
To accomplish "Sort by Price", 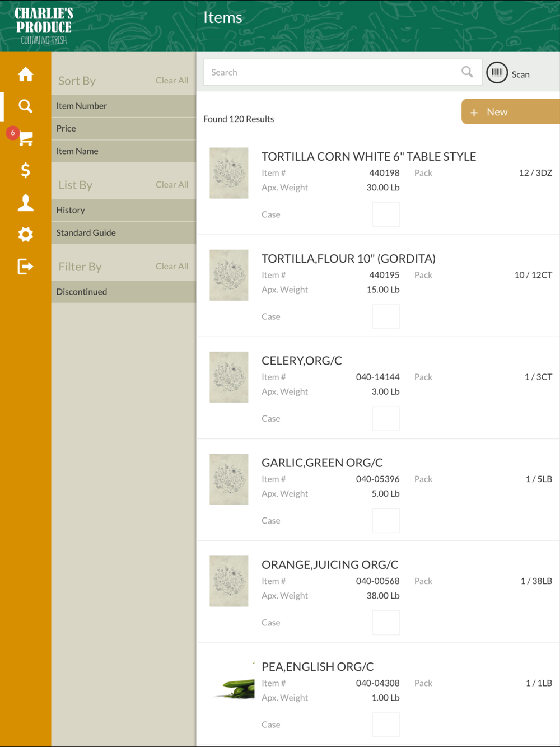I will (x=123, y=128).
